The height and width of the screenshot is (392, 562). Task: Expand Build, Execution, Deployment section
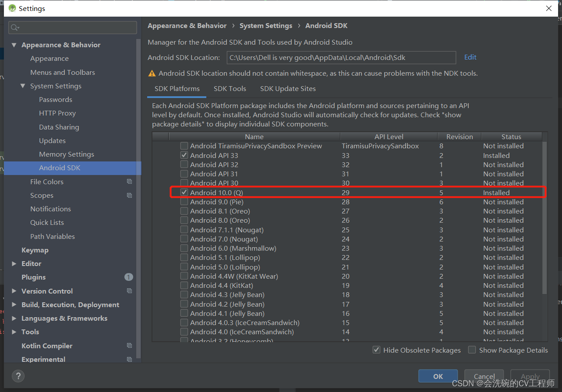14,304
